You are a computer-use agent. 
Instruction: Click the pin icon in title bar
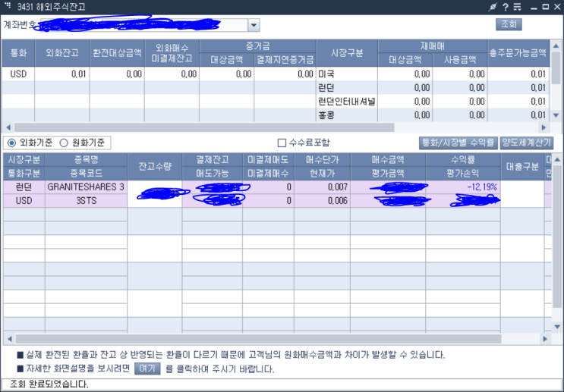[493, 7]
